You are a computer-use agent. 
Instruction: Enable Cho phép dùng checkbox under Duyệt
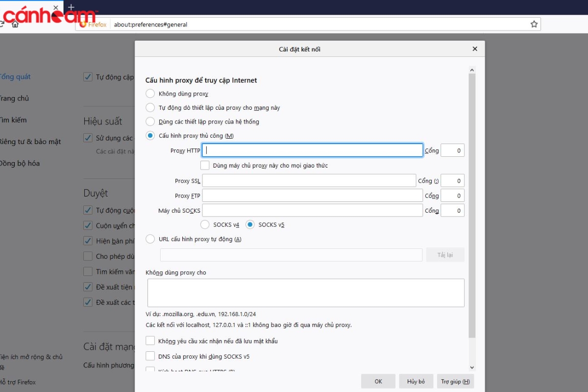88,256
